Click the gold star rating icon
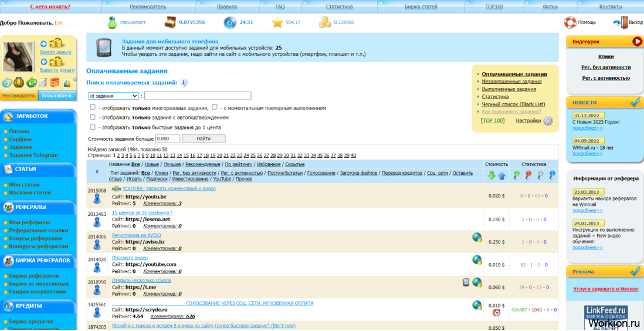 click(277, 22)
